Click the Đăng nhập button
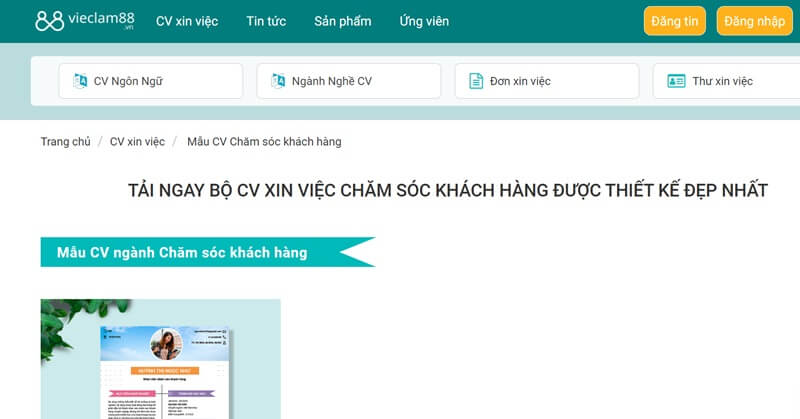This screenshot has height=419, width=800. pyautogui.click(x=754, y=21)
